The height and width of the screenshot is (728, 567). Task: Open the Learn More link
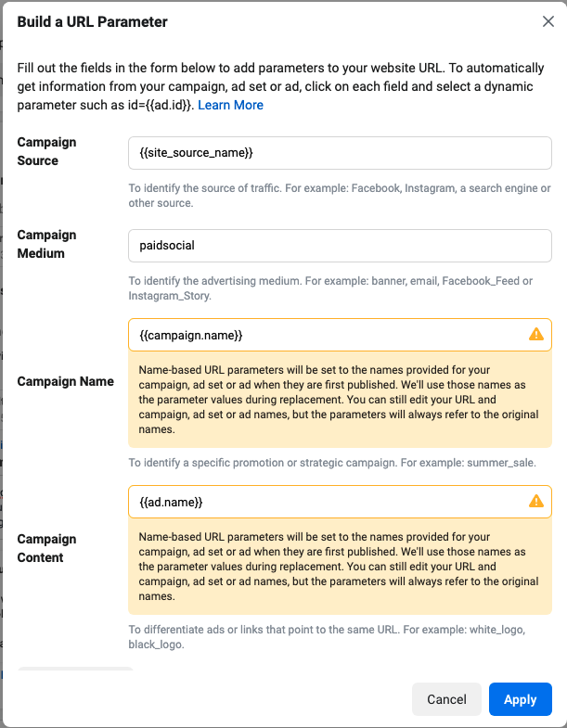(x=230, y=105)
